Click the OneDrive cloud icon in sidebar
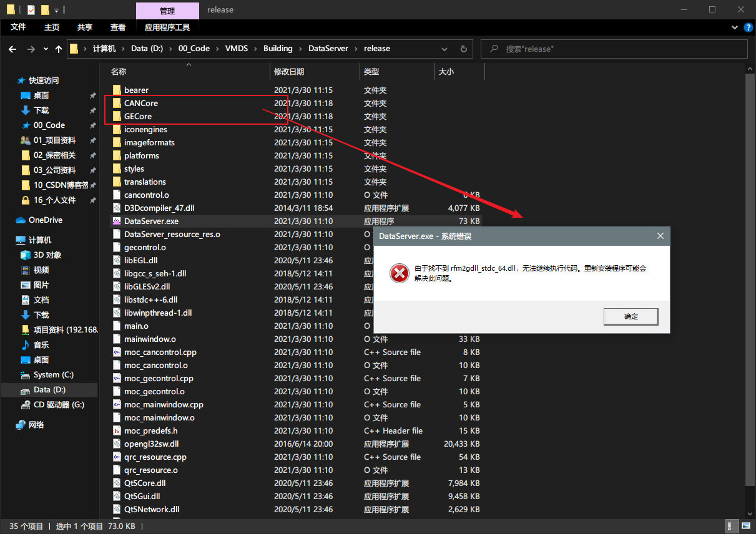The width and height of the screenshot is (756, 534). tap(21, 220)
